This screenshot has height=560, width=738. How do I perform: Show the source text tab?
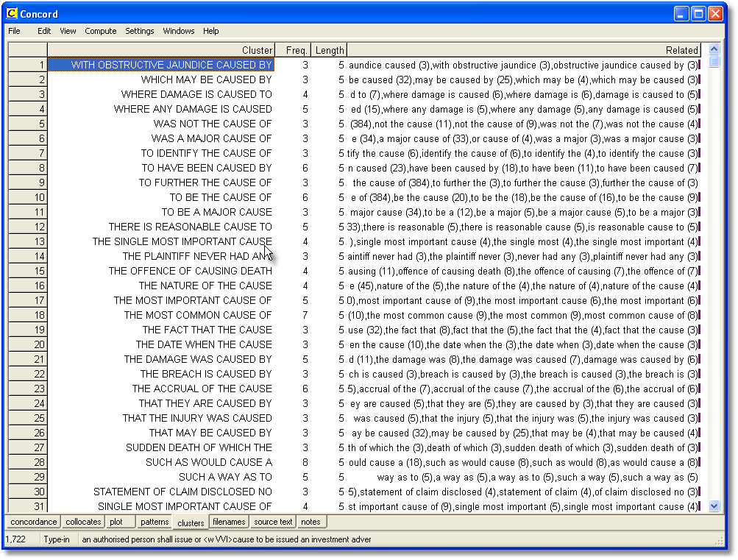coord(274,522)
